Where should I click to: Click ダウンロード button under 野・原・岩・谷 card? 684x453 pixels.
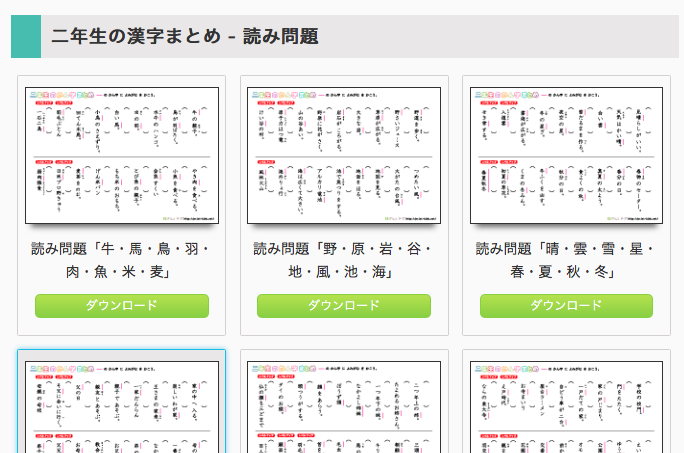click(344, 305)
